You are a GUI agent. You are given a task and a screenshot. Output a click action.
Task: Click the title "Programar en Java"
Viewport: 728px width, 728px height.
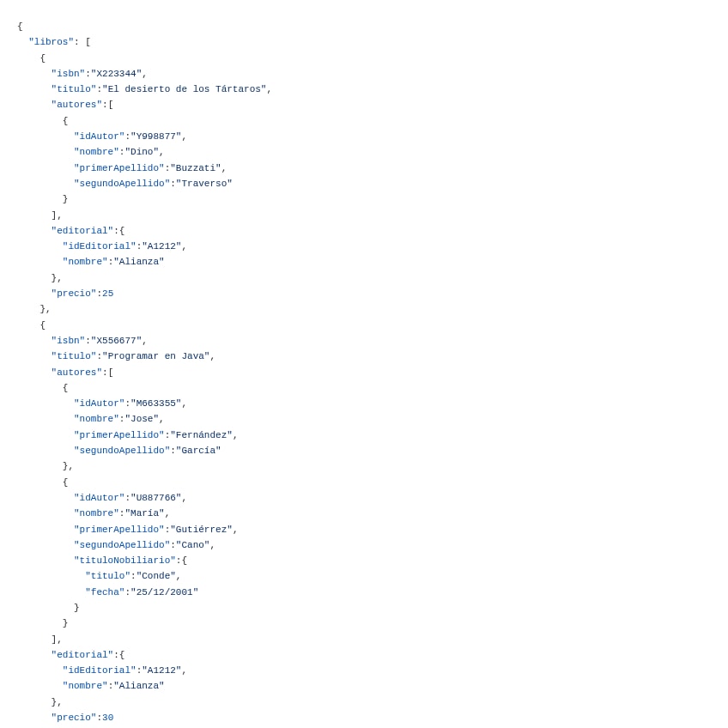pos(155,356)
